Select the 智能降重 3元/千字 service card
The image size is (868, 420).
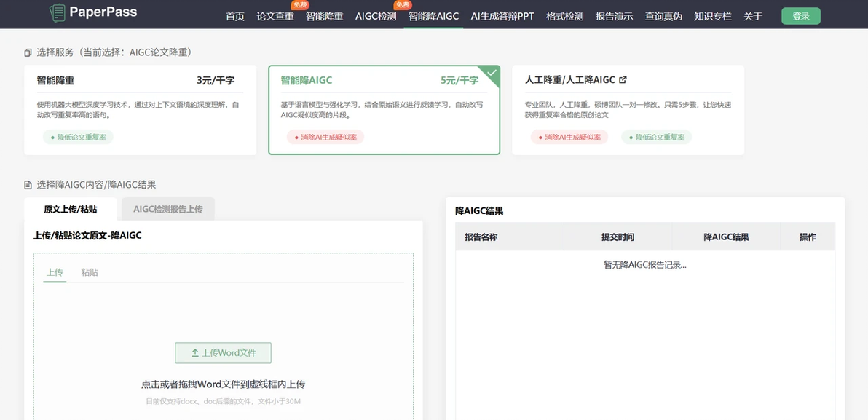click(x=140, y=110)
